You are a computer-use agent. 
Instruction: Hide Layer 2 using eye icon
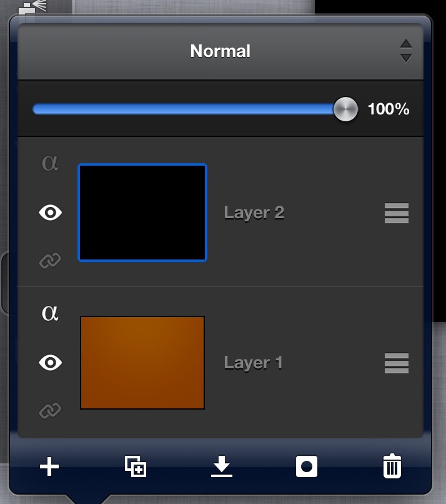[50, 213]
